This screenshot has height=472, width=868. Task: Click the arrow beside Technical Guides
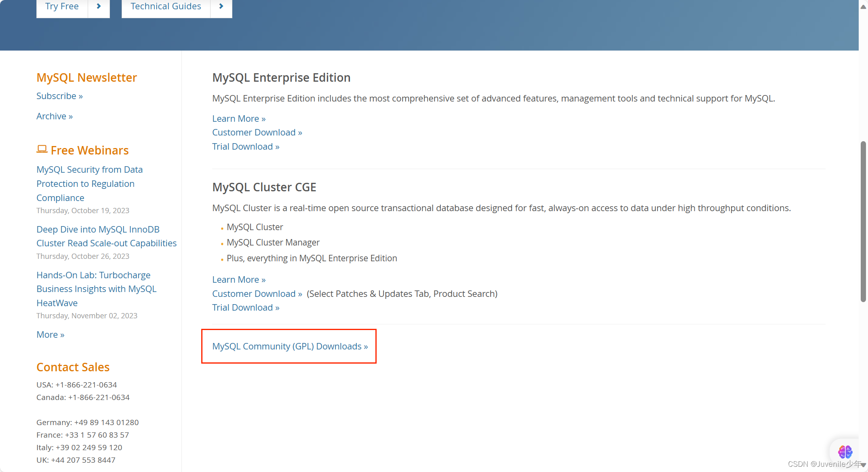coord(221,7)
